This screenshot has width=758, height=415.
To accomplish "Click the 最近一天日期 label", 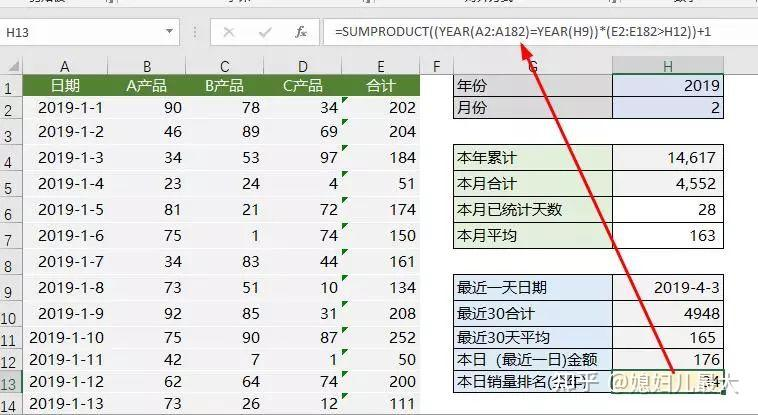I will click(533, 287).
